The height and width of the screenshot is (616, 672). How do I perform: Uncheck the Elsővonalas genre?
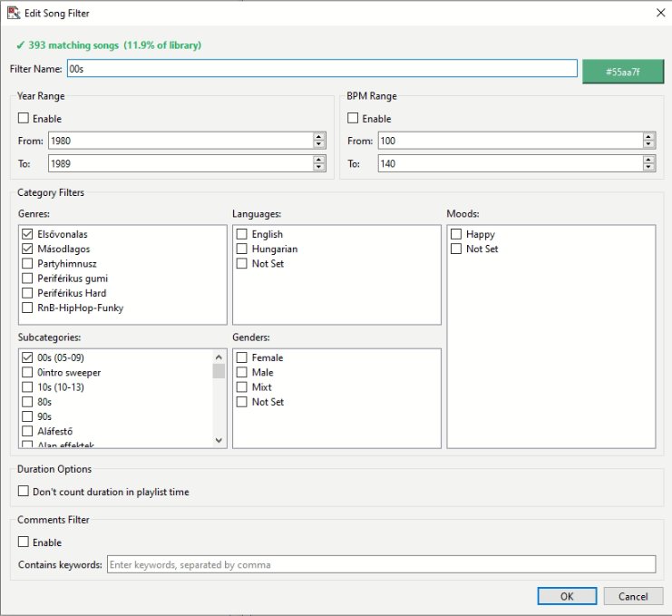coord(27,234)
